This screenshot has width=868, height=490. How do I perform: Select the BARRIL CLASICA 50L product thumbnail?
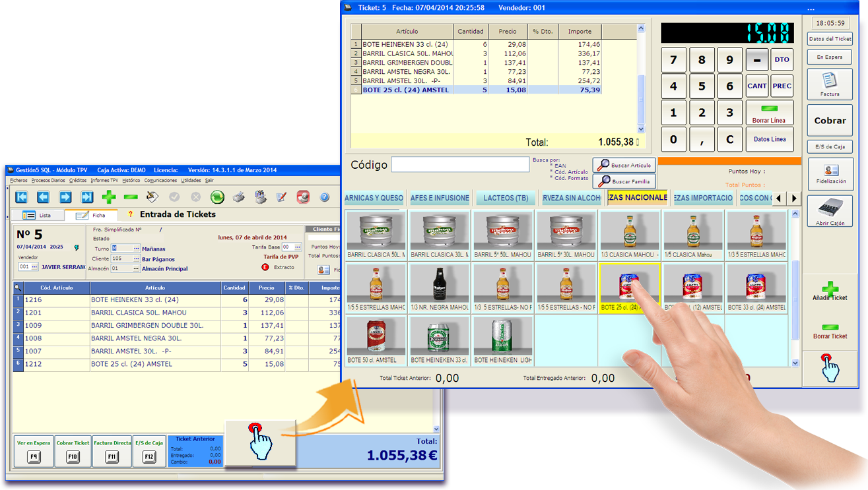pos(375,235)
